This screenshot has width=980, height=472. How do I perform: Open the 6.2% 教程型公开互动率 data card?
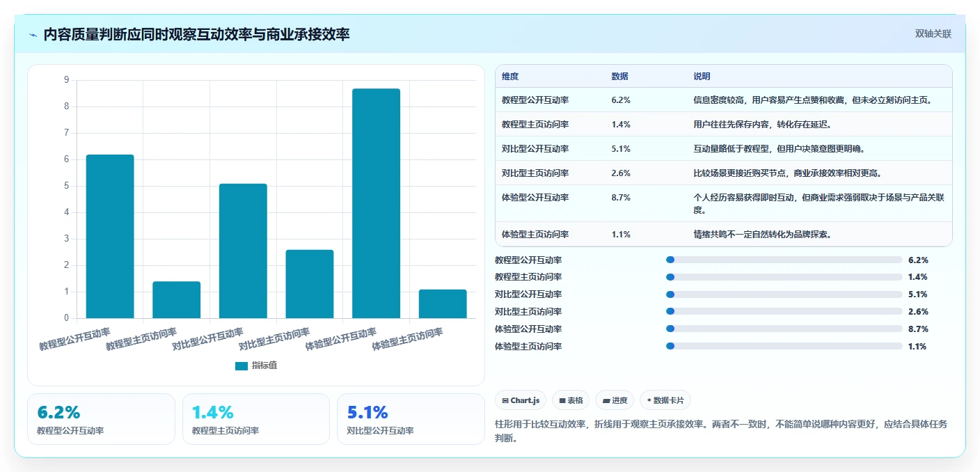point(101,419)
